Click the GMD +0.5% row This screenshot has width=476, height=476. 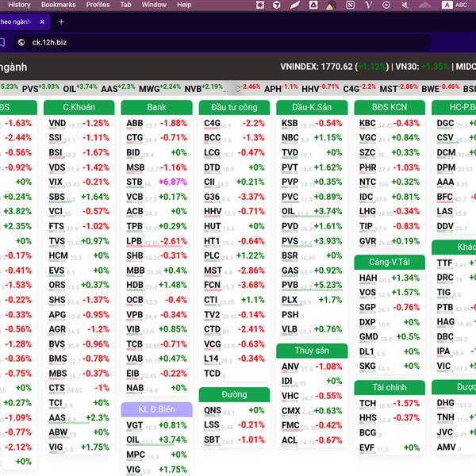point(390,337)
